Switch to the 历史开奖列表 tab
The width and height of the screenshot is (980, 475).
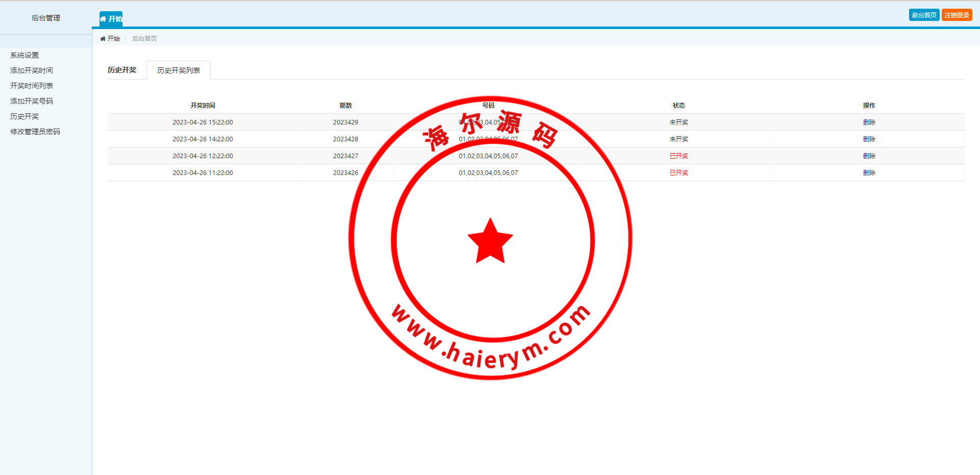coord(179,70)
